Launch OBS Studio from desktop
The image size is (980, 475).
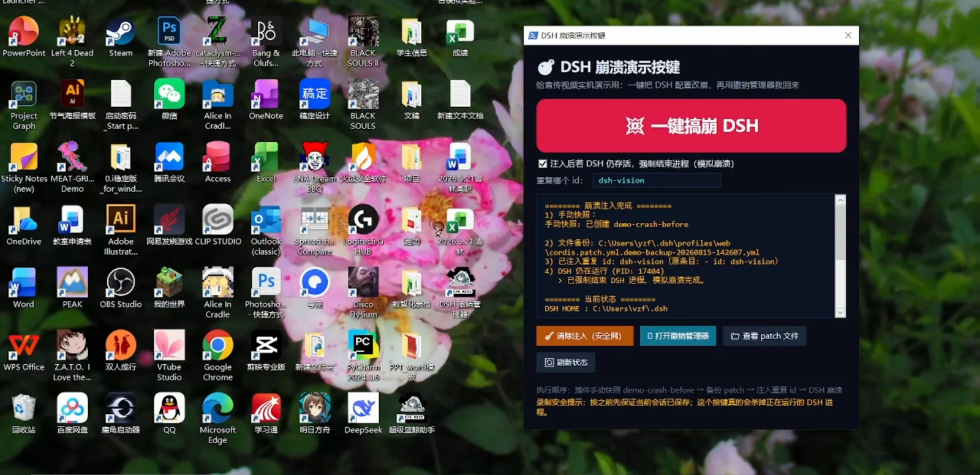(x=121, y=288)
